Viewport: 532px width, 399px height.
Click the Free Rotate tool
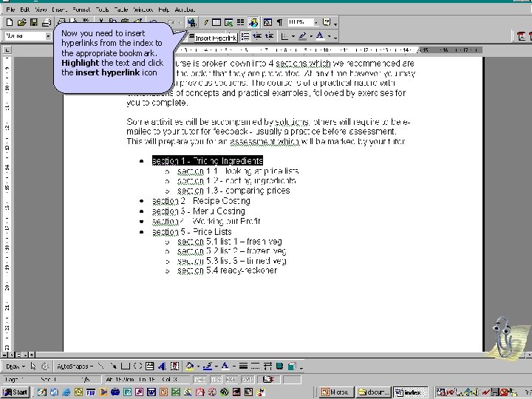[x=45, y=366]
